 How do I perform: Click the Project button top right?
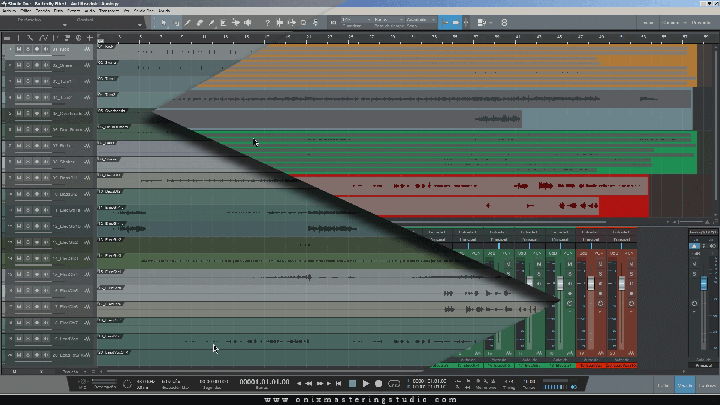[701, 22]
